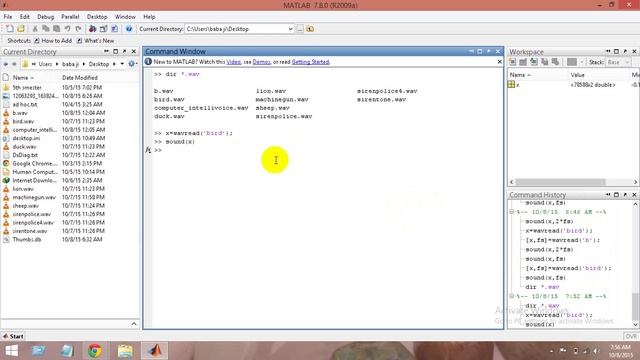The image size is (640, 360).
Task: Select the bird.wav file
Action: [23, 122]
